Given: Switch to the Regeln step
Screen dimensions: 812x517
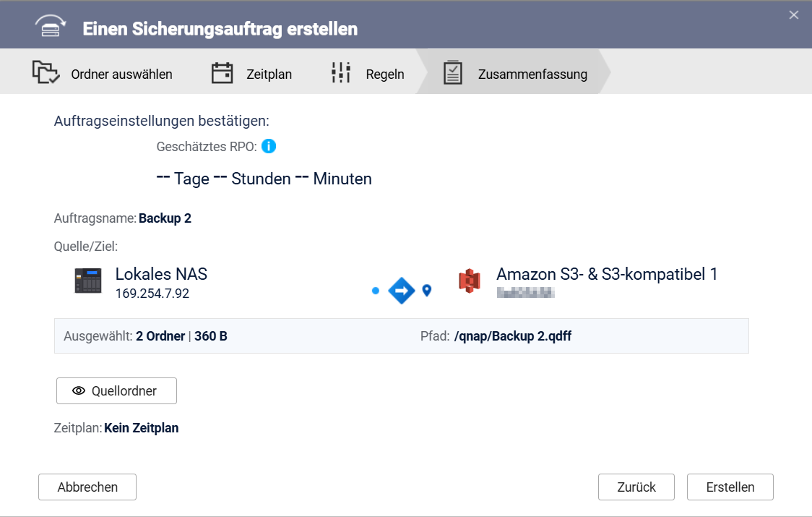Looking at the screenshot, I should point(368,72).
